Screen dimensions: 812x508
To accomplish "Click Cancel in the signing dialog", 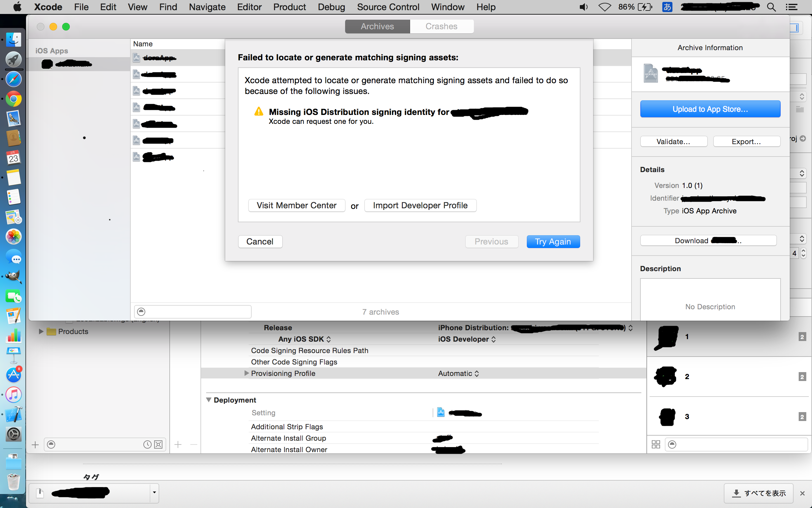I will tap(260, 242).
